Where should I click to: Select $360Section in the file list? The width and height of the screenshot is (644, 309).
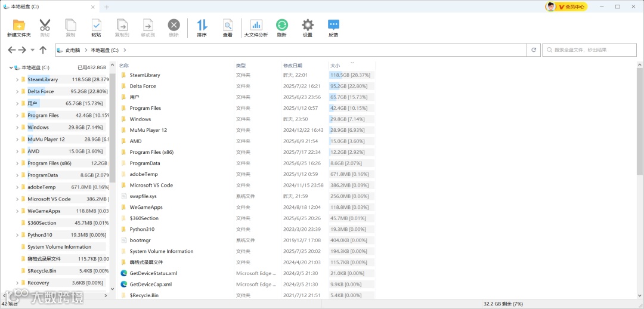tap(144, 218)
